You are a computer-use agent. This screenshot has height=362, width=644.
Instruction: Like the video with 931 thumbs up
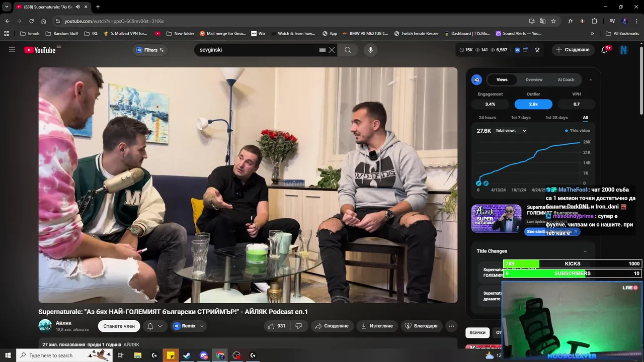[x=276, y=326]
